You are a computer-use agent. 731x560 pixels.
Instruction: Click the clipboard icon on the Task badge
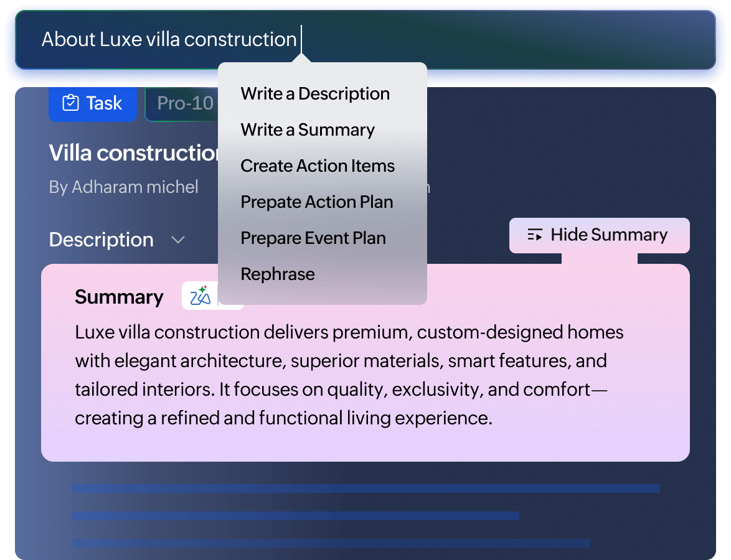click(x=70, y=103)
